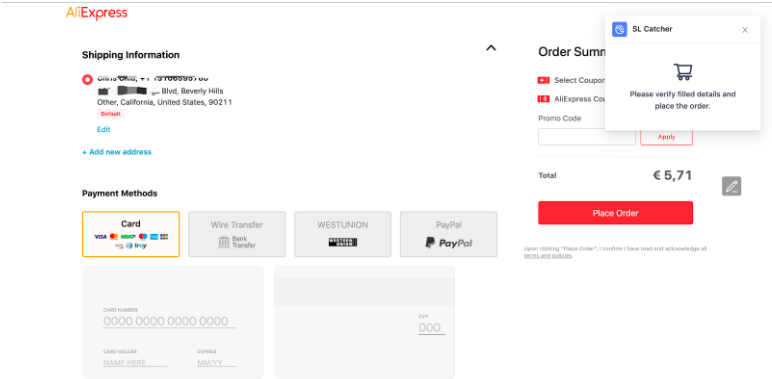Focus the card number field

pos(169,321)
